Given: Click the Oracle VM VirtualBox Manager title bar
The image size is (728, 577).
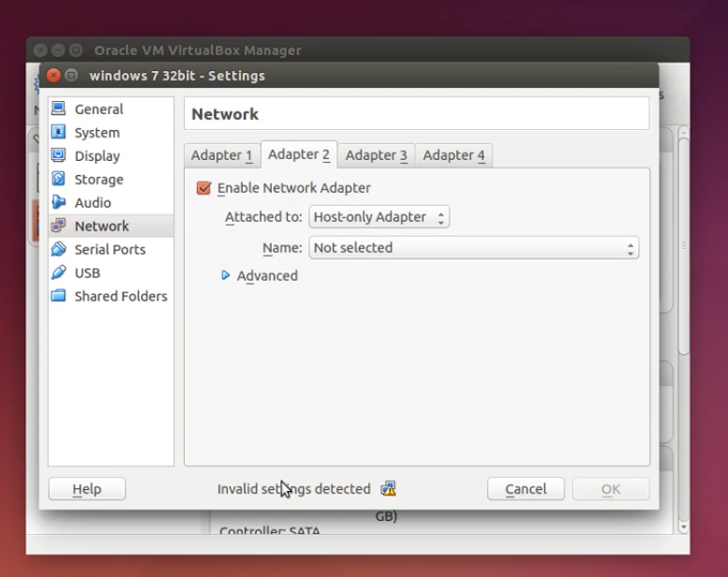Looking at the screenshot, I should (x=358, y=50).
